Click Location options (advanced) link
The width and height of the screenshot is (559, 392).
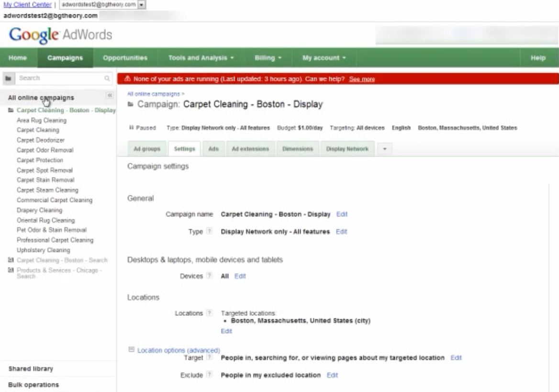click(179, 350)
